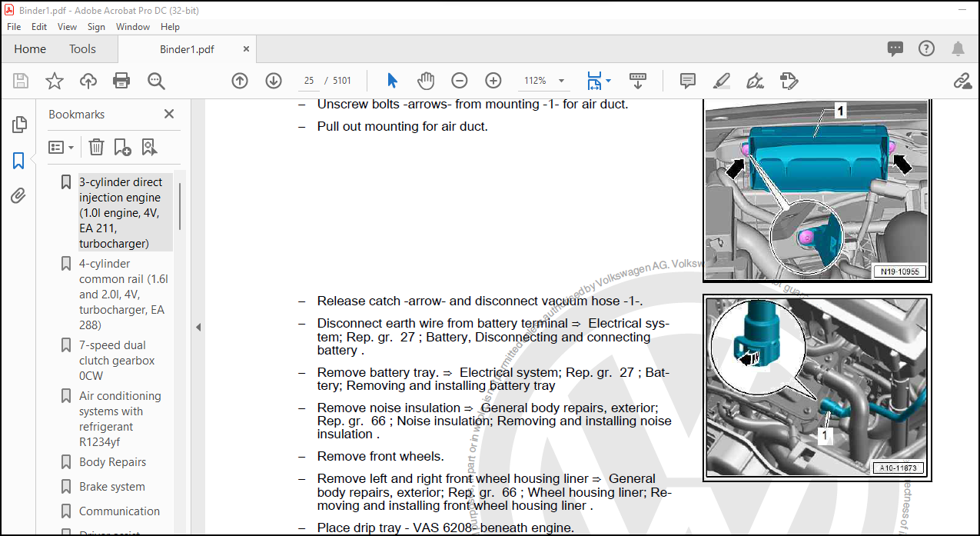
Task: Print the document with the printer icon
Action: (x=121, y=81)
